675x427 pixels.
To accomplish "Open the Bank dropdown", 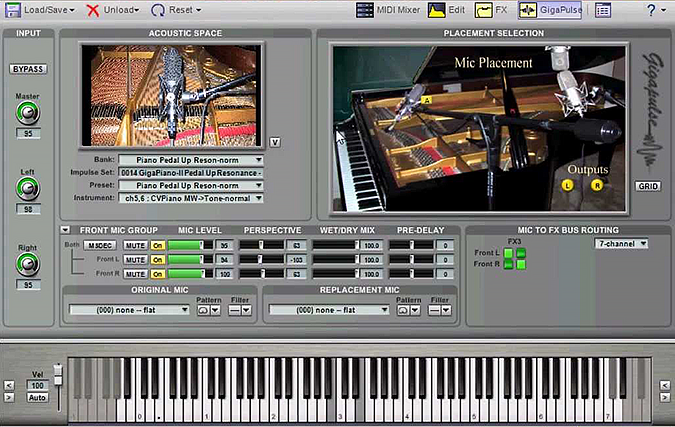I will (x=191, y=160).
